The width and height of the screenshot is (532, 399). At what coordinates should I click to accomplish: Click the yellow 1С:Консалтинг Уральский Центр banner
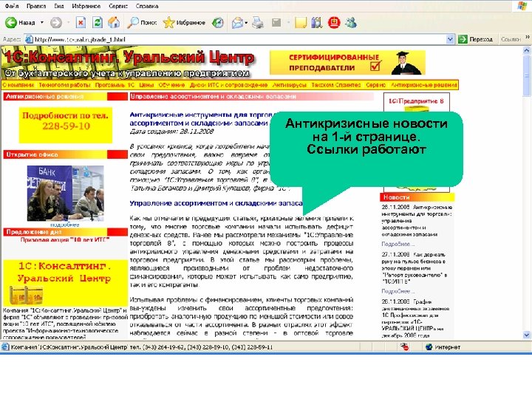coord(65,282)
